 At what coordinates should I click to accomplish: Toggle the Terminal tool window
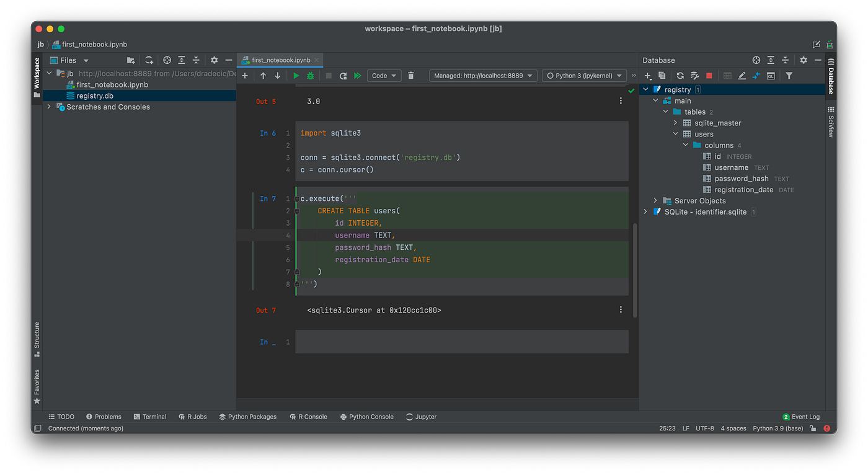click(149, 416)
